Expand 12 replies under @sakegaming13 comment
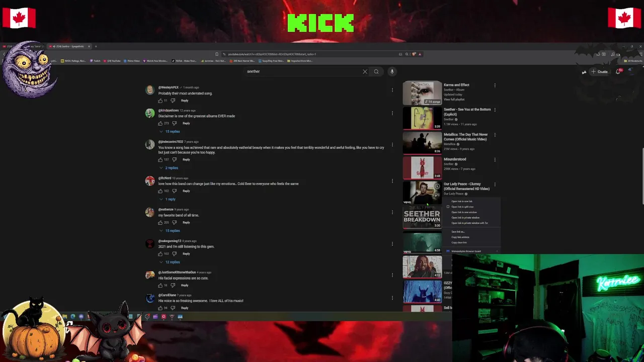The height and width of the screenshot is (362, 644). pos(170,262)
